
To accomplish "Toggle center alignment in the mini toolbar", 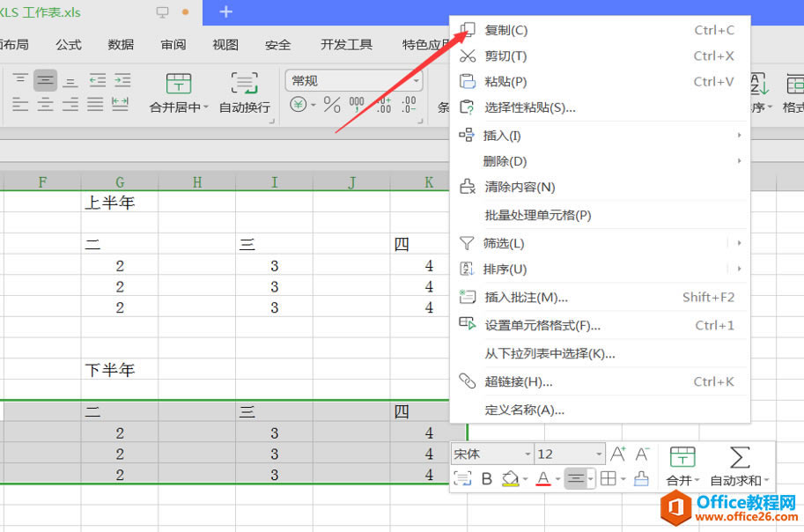I will click(x=576, y=478).
